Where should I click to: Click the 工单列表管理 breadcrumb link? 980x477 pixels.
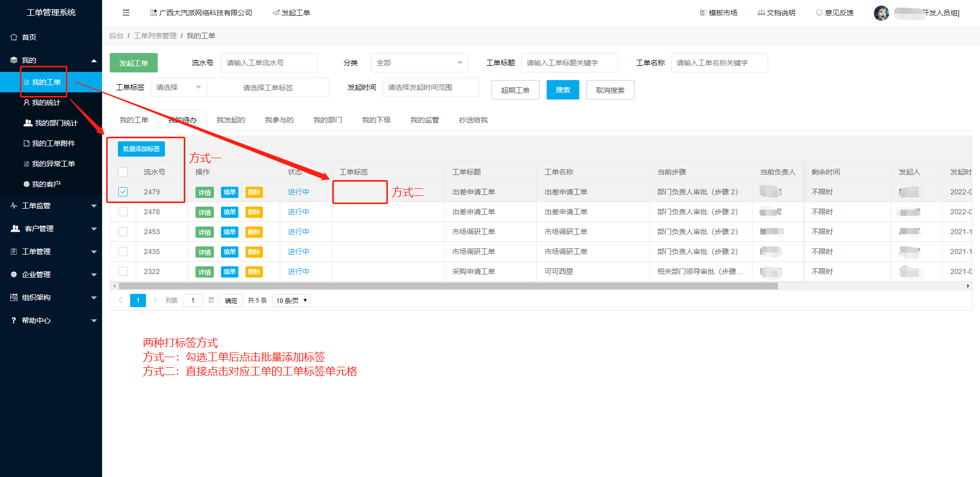155,36
